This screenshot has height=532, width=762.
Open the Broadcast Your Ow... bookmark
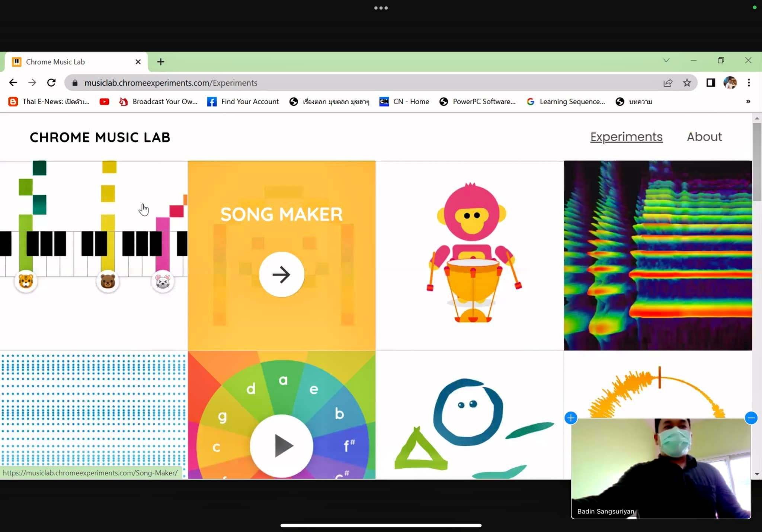coord(158,102)
